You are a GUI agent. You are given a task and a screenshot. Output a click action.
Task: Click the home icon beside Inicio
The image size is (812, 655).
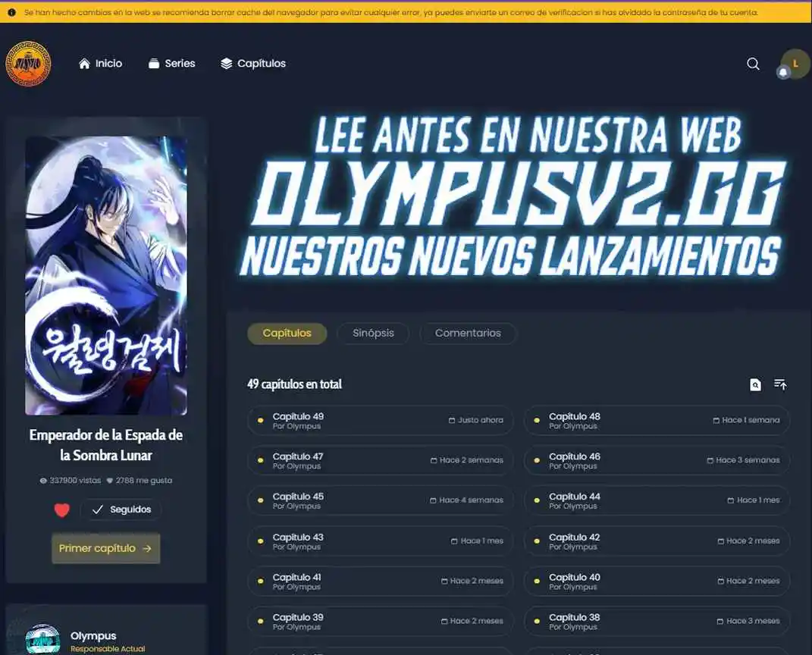(x=84, y=63)
